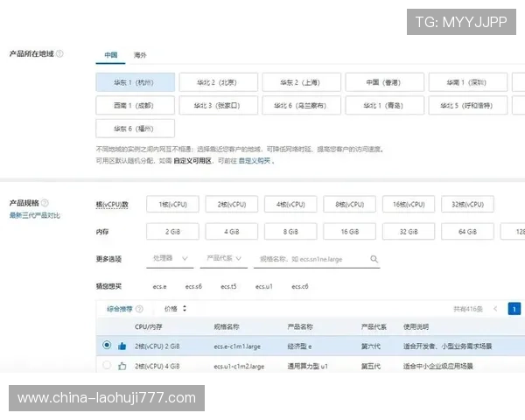Click the CPU/内存 column header
The height and width of the screenshot is (420, 525).
(x=149, y=326)
